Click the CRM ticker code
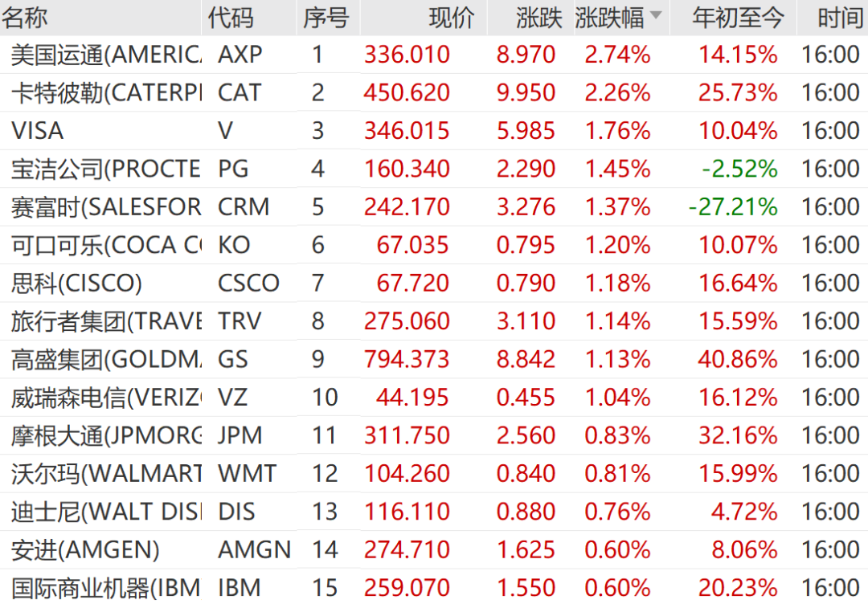This screenshot has width=868, height=604. [244, 206]
